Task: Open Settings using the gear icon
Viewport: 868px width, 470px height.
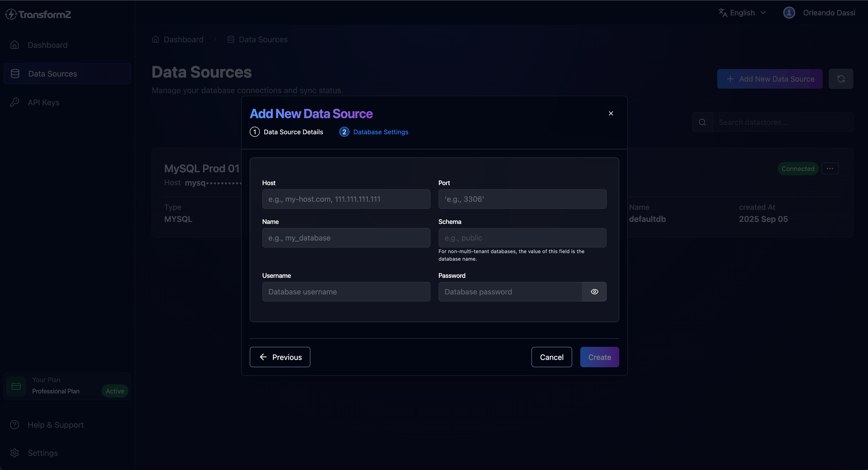Action: [x=15, y=453]
